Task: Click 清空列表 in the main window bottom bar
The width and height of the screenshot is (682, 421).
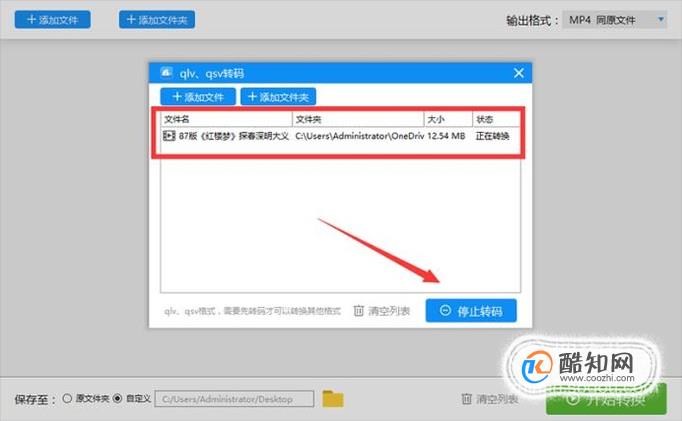Action: click(x=497, y=399)
